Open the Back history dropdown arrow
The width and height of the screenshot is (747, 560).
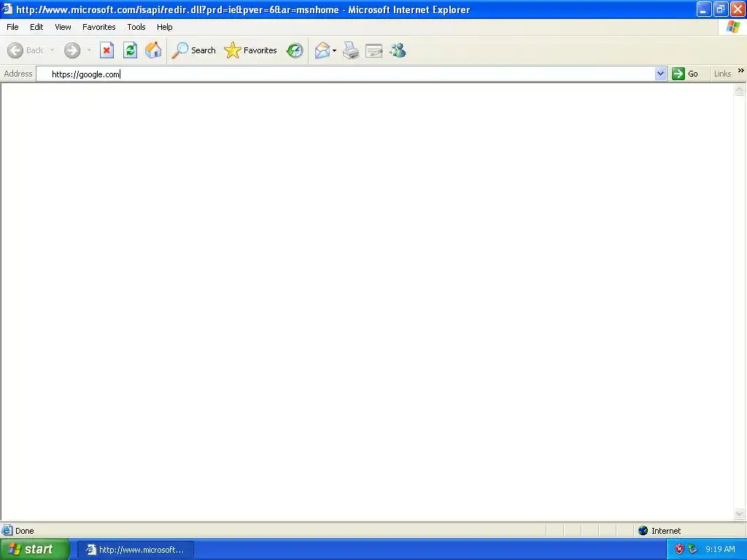[52, 50]
